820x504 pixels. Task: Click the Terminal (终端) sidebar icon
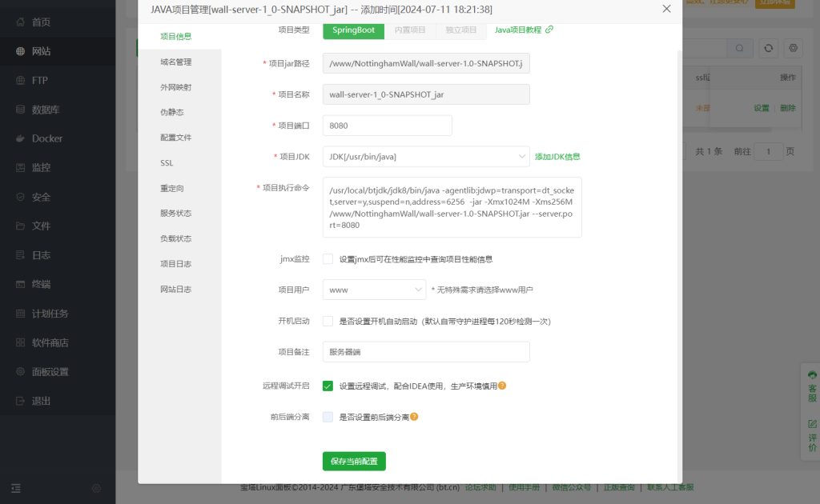(x=20, y=284)
